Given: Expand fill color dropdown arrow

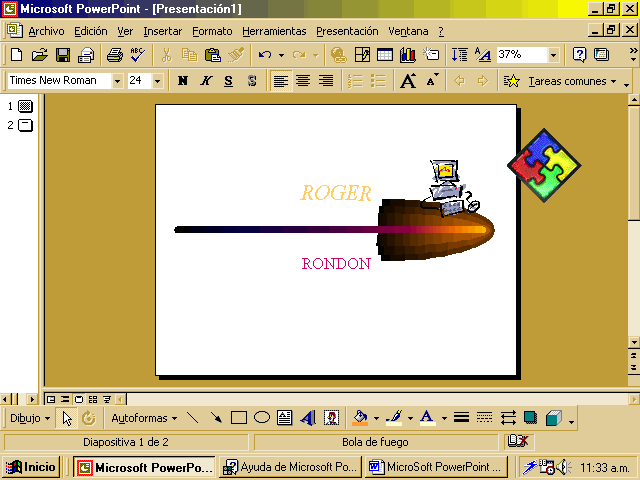Looking at the screenshot, I should click(376, 418).
